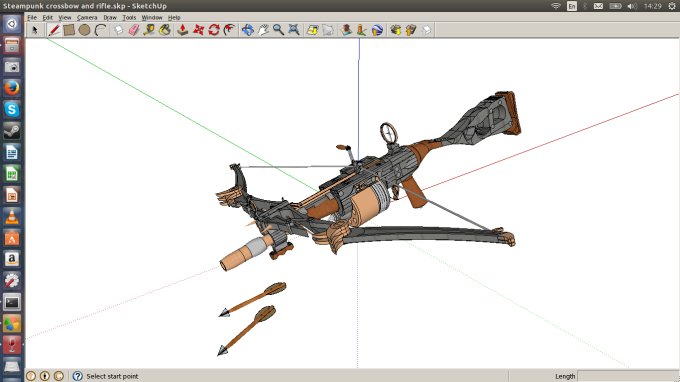The width and height of the screenshot is (680, 382).
Task: Open the Wine glass dock icon
Action: [x=12, y=345]
